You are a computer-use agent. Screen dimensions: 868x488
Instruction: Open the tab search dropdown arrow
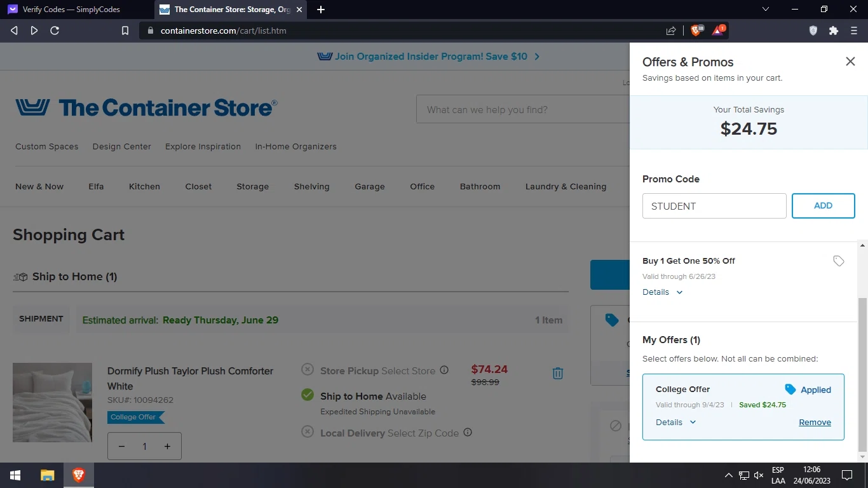point(766,10)
